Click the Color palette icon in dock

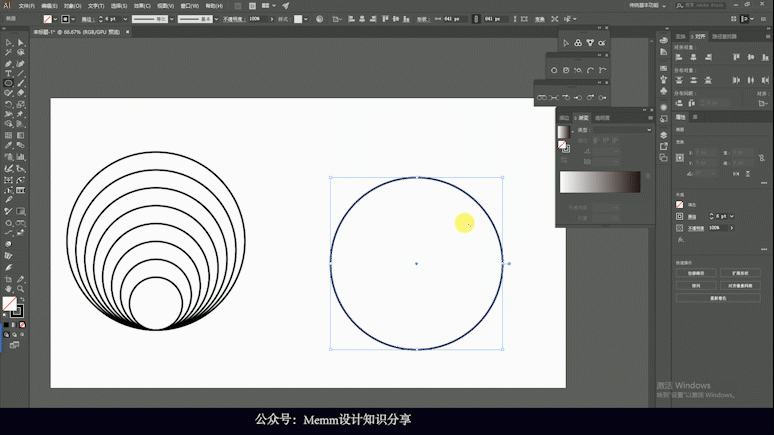[663, 40]
